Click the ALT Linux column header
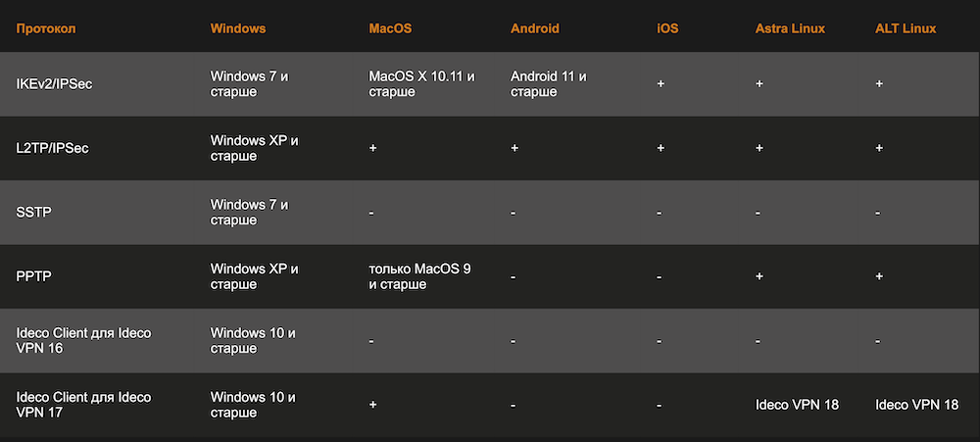Image resolution: width=980 pixels, height=442 pixels. click(906, 28)
